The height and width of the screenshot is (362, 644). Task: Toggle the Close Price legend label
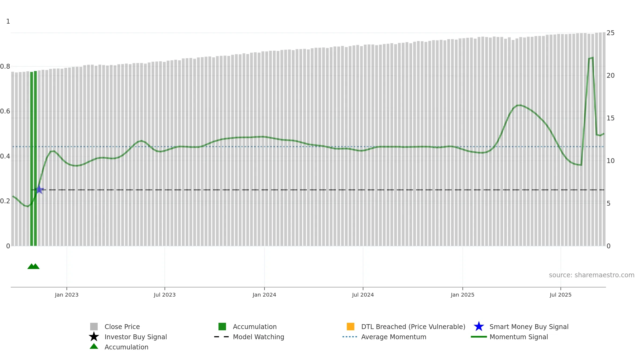(x=122, y=327)
